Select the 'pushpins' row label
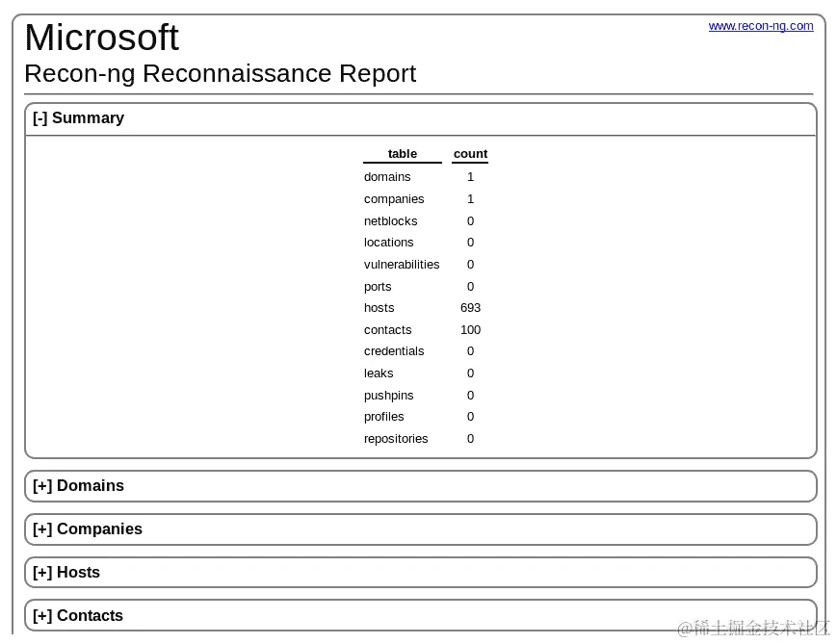 (388, 396)
